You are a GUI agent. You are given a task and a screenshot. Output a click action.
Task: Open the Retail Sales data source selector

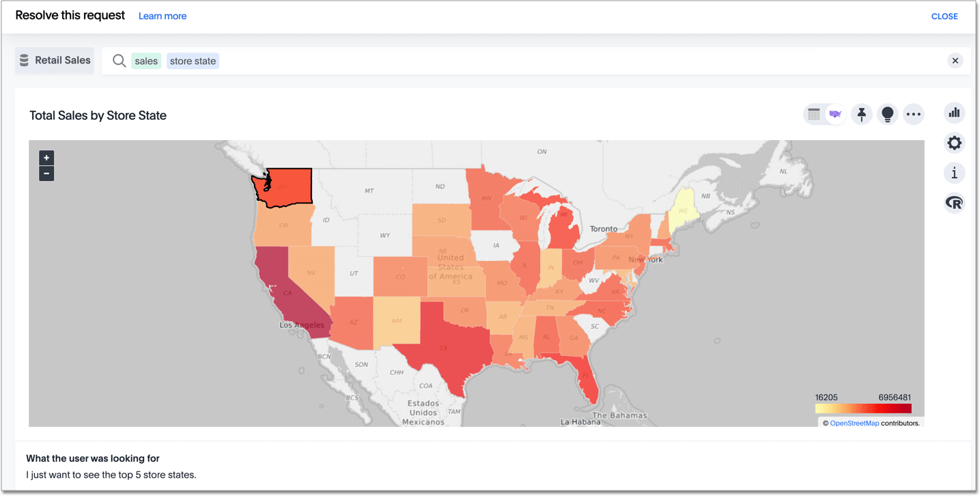click(55, 60)
